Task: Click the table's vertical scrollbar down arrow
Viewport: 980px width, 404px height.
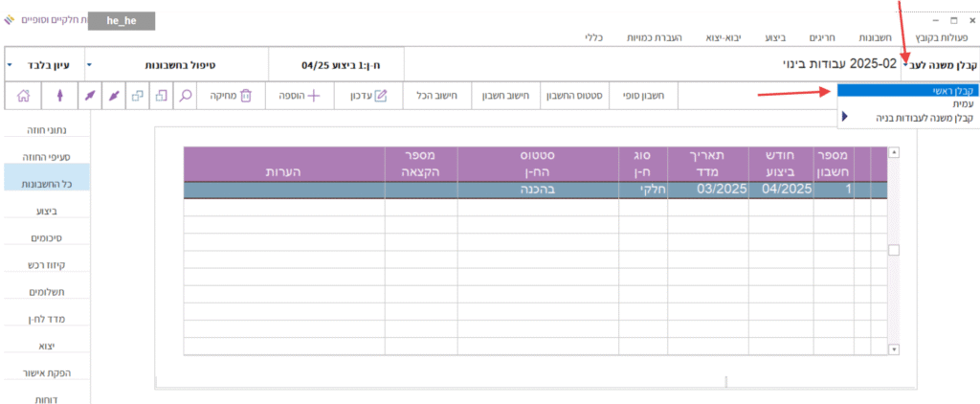Action: [x=895, y=349]
